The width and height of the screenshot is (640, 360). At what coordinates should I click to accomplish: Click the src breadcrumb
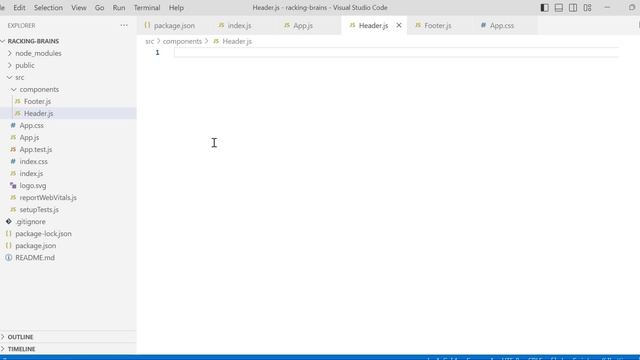pyautogui.click(x=150, y=41)
